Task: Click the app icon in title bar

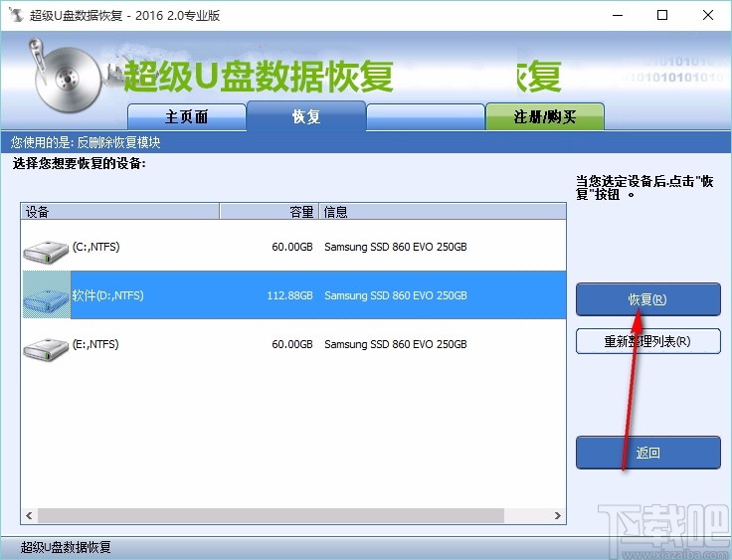Action: point(15,15)
